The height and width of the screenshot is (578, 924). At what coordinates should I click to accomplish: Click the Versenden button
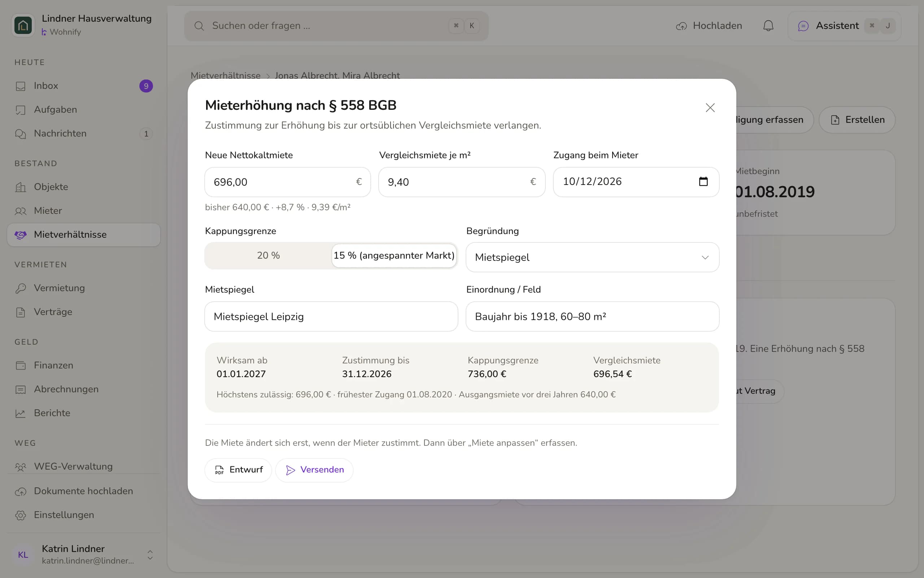point(314,470)
